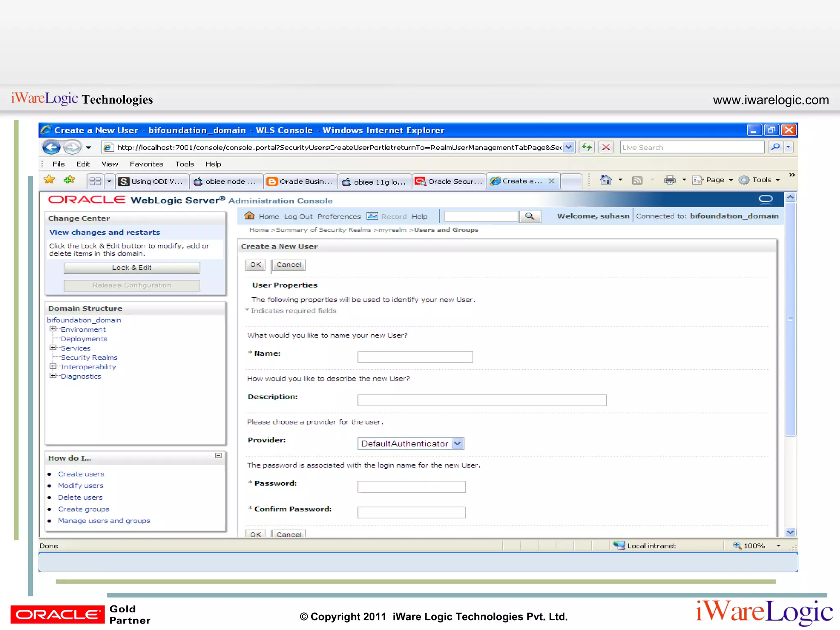Screen dimensions: 840x630
Task: Expand the Environment tree node
Action: 52,329
